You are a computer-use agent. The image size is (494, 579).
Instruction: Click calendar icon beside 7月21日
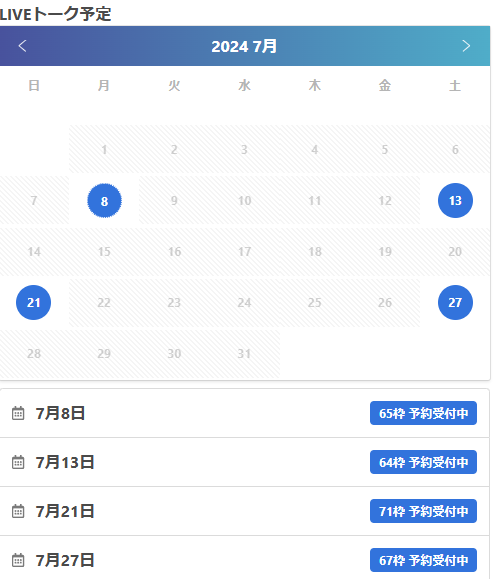[18, 511]
